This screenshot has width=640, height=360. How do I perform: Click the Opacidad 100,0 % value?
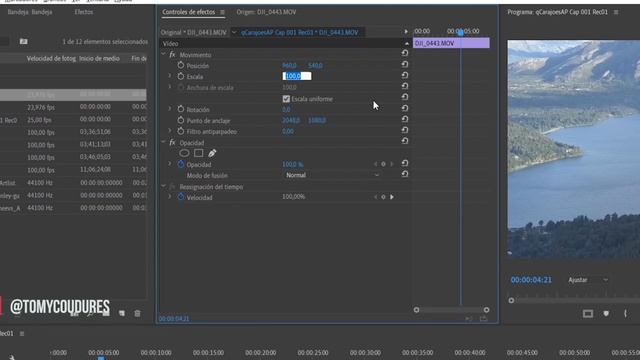293,164
